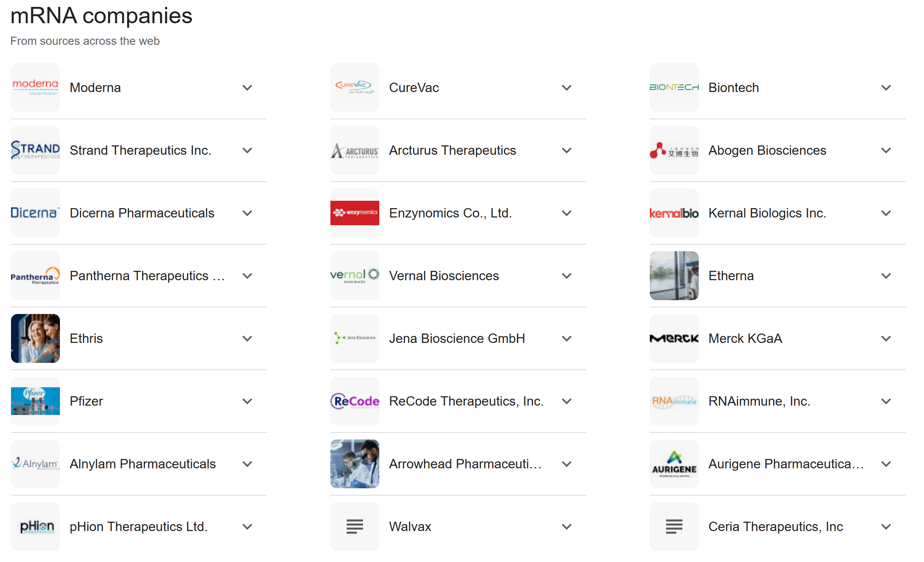Click the CureVac logo icon
The image size is (924, 562).
coord(354,88)
